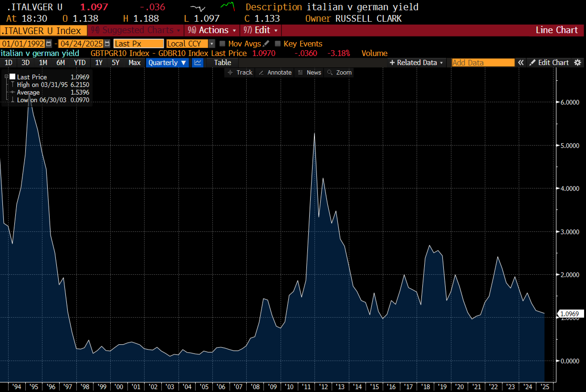Viewport: 586px width, 392px height.
Task: Select the line chart type icon
Action: [x=198, y=62]
